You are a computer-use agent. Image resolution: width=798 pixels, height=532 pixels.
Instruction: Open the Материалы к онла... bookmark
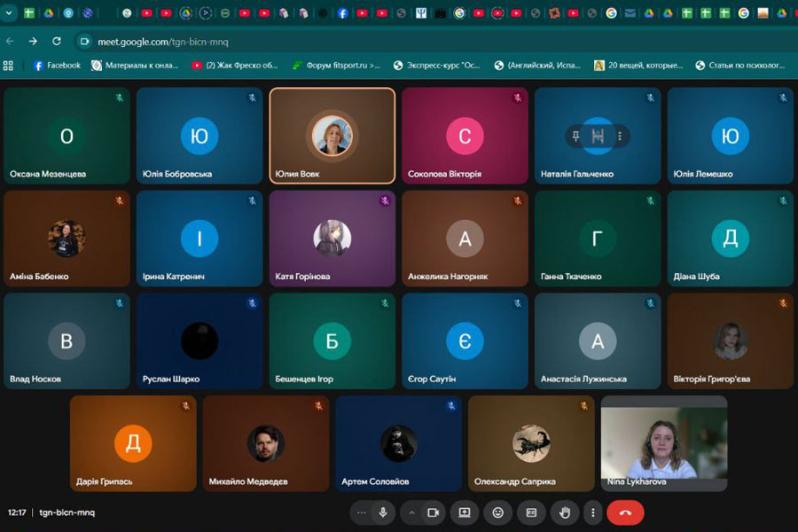[x=135, y=65]
